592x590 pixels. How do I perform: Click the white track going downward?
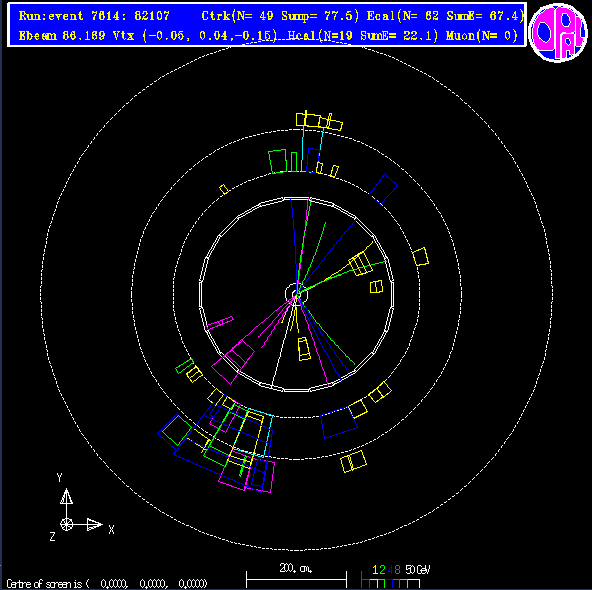(283, 342)
